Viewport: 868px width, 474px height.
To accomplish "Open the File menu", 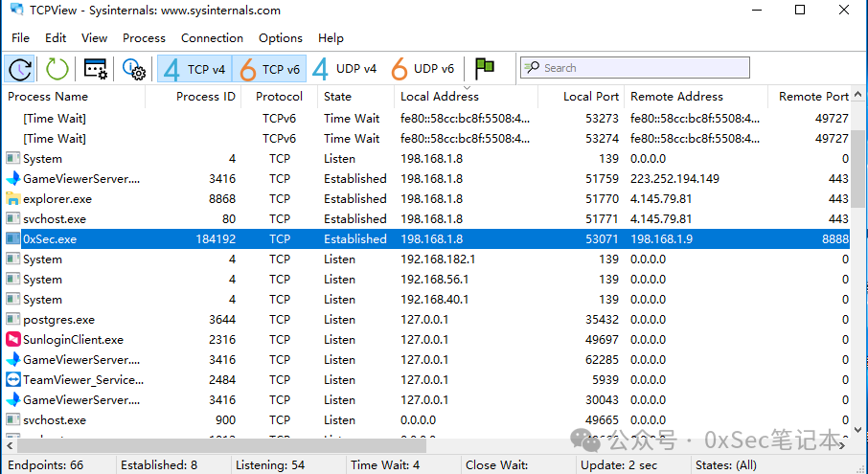I will [20, 37].
